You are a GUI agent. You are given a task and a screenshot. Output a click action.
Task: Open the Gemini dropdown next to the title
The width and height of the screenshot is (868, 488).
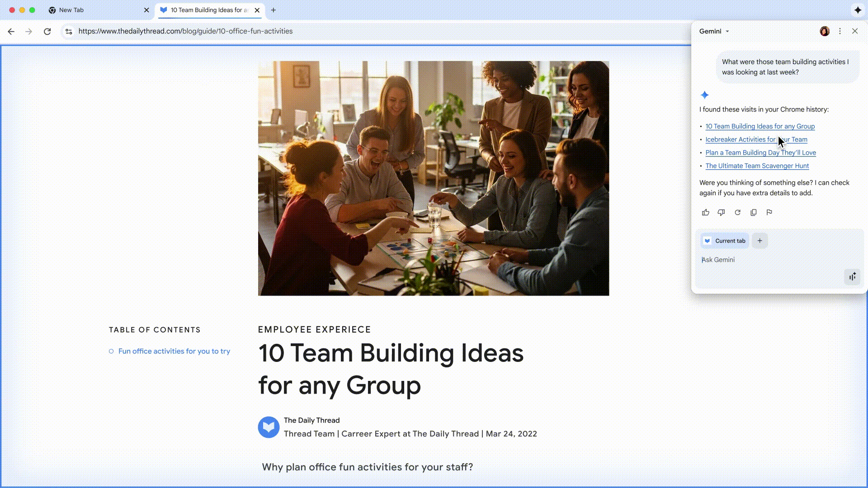[x=727, y=31]
